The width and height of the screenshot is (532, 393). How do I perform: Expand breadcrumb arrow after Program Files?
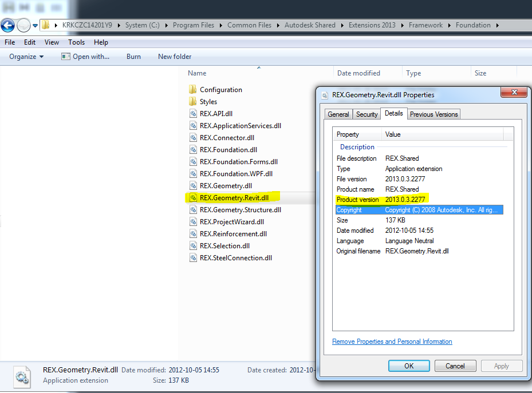point(221,25)
